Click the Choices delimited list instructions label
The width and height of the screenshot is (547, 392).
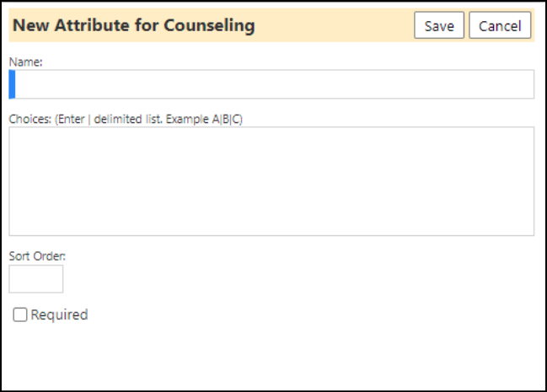[x=126, y=119]
